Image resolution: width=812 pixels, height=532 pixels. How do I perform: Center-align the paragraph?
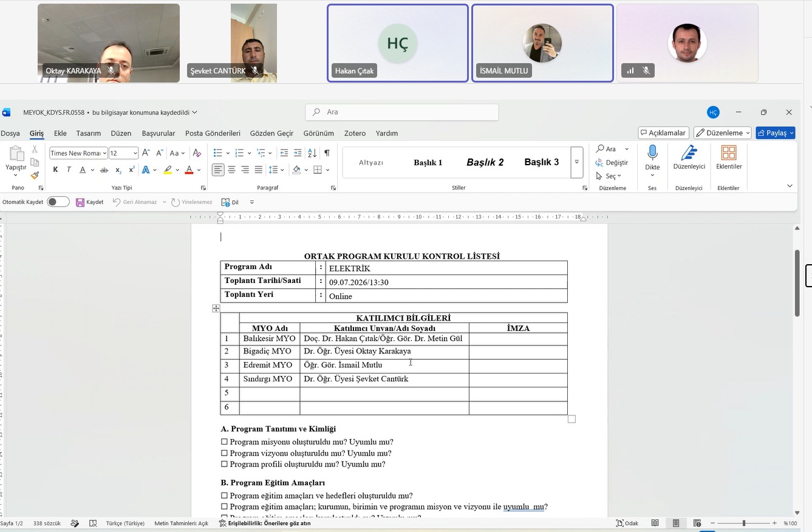point(231,170)
